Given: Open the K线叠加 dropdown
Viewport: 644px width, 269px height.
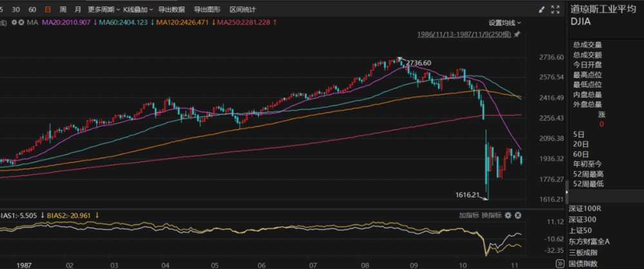Looking at the screenshot, I should [x=137, y=10].
